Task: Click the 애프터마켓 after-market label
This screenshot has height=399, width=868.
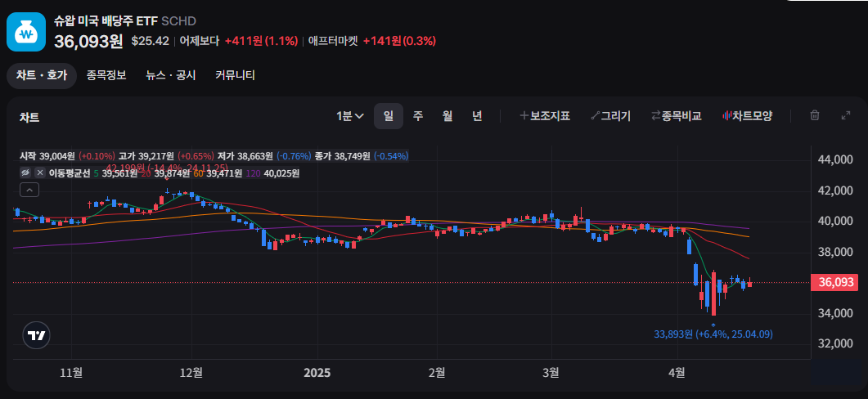Action: tap(333, 41)
